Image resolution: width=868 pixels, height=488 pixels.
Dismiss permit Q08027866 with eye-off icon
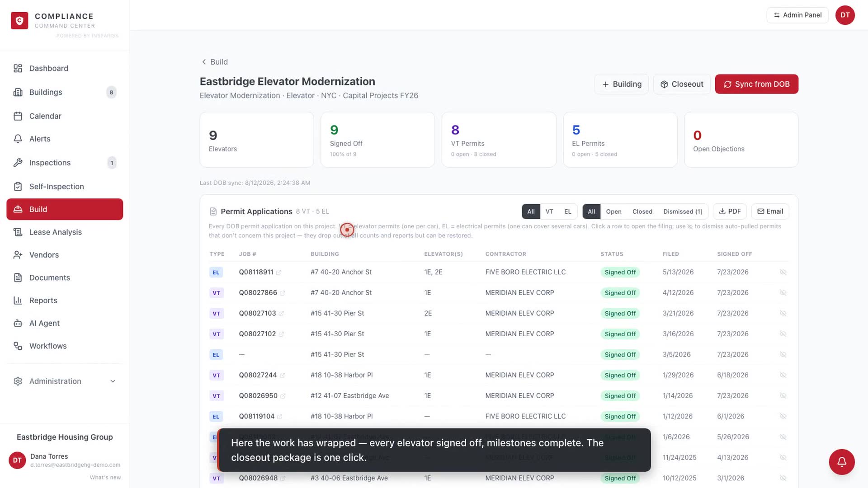tap(783, 293)
